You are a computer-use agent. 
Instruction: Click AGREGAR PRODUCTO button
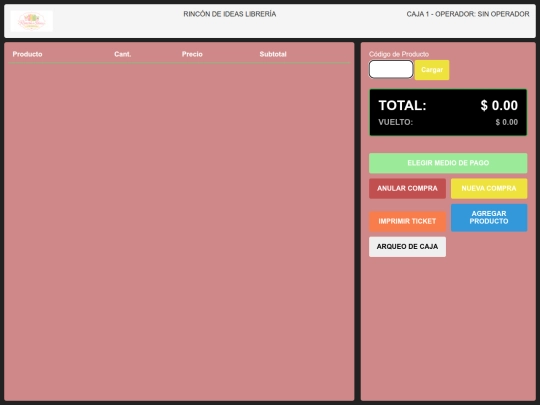click(x=489, y=218)
